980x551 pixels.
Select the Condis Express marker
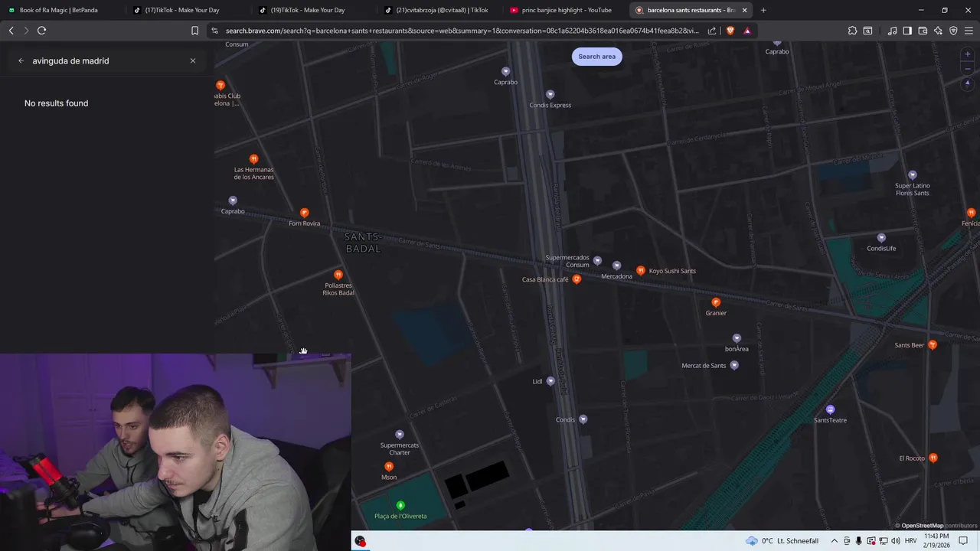click(550, 95)
